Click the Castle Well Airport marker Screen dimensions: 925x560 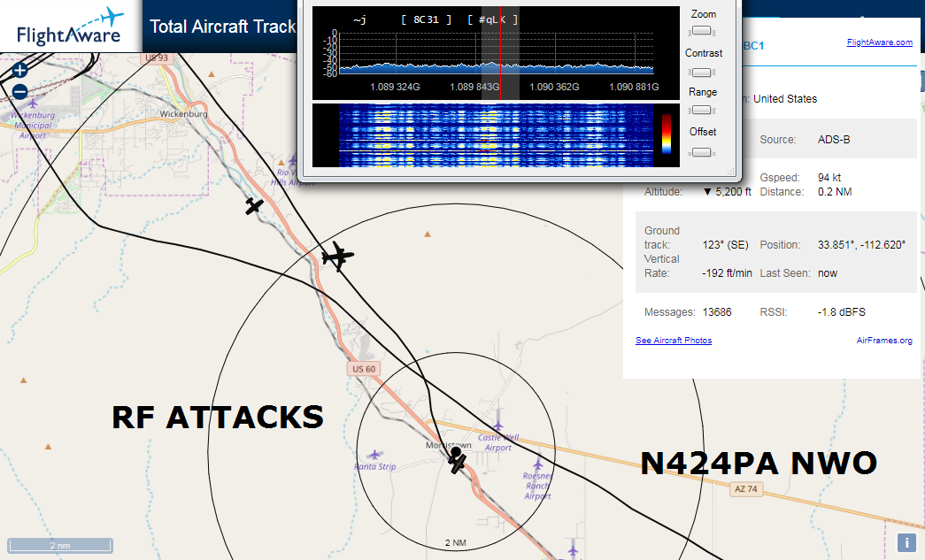pyautogui.click(x=497, y=426)
